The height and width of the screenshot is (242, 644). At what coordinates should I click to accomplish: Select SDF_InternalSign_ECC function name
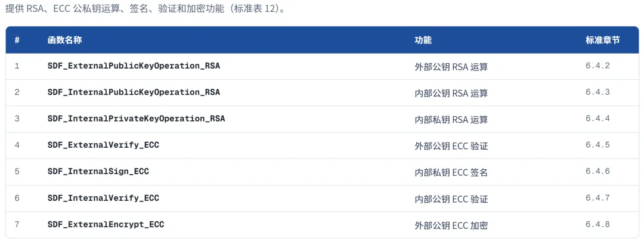[98, 171]
